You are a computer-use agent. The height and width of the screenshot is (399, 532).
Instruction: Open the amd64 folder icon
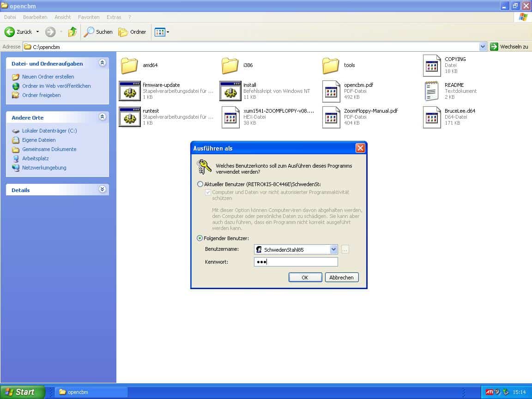point(129,66)
